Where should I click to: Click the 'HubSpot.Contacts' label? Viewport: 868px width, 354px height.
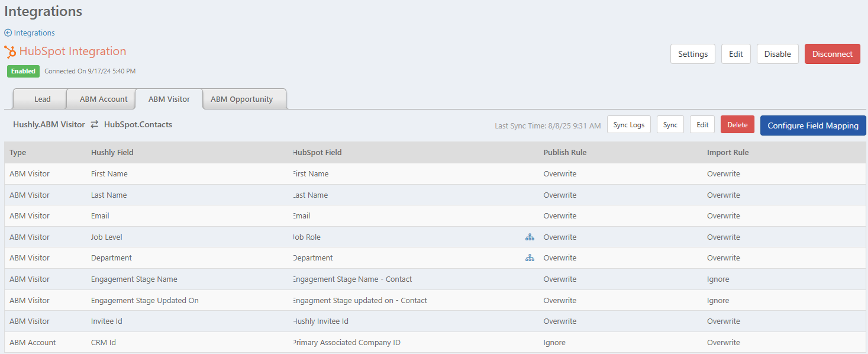138,125
